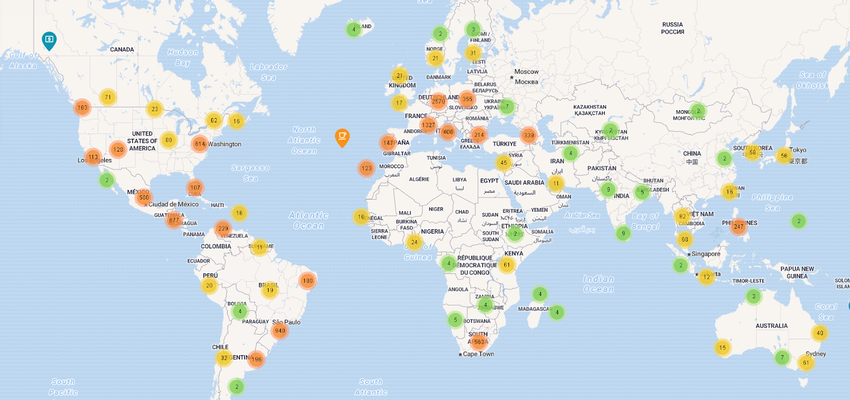Expand the green 9 cluster at India's southern tip

pos(623,234)
